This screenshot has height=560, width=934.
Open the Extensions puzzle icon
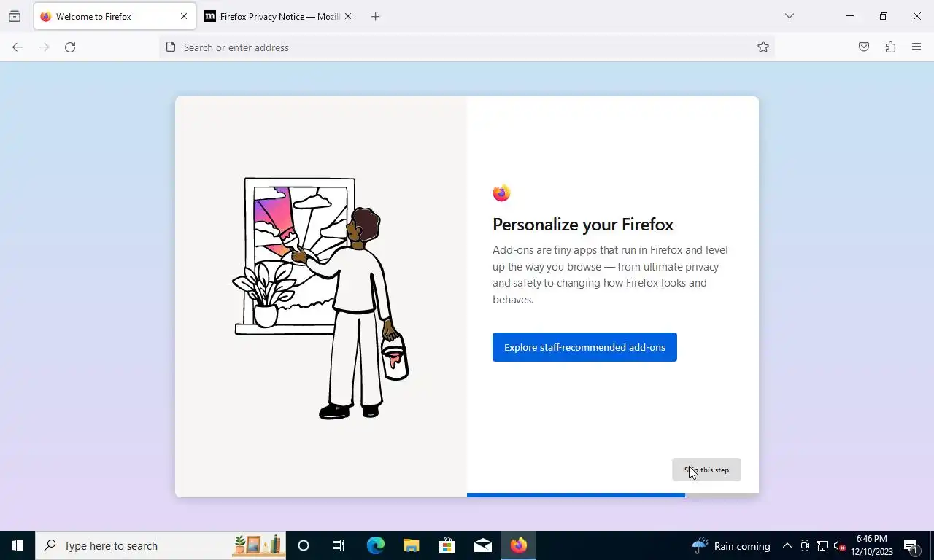pos(890,47)
